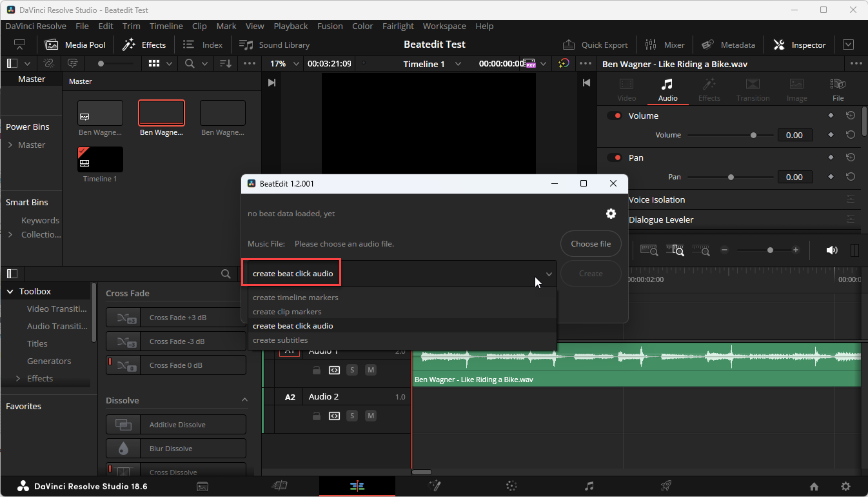Expand the Effects tree item
The width and height of the screenshot is (868, 497).
point(19,379)
